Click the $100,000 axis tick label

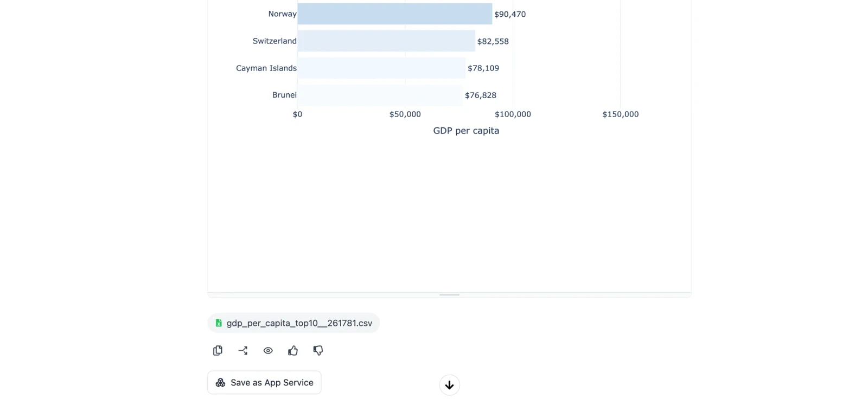513,114
